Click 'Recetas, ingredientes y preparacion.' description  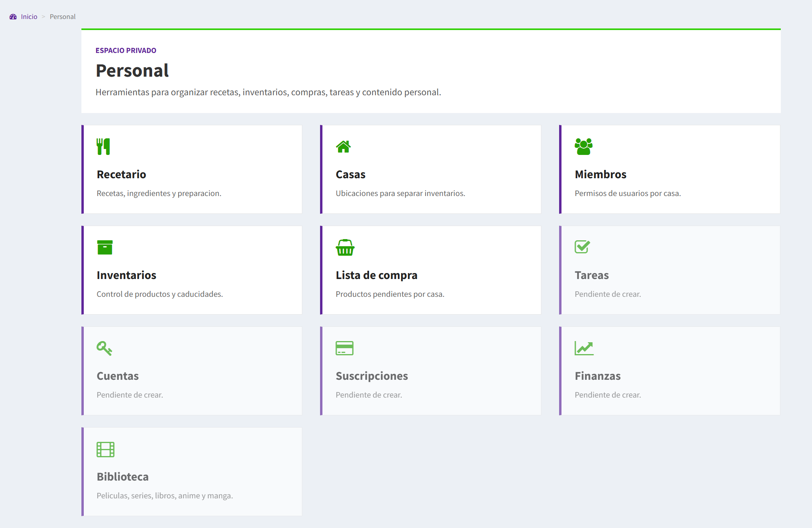159,193
